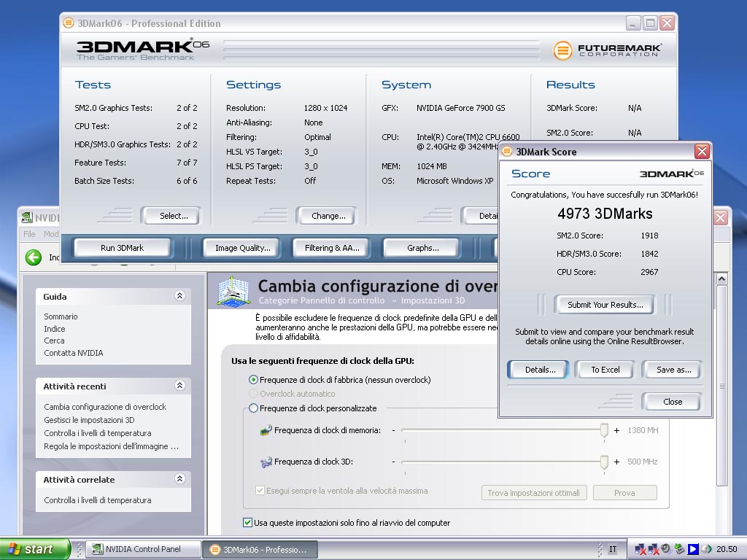Open 'Regola le impostazioni dell'immagine' link
747x560 pixels.
click(x=111, y=446)
